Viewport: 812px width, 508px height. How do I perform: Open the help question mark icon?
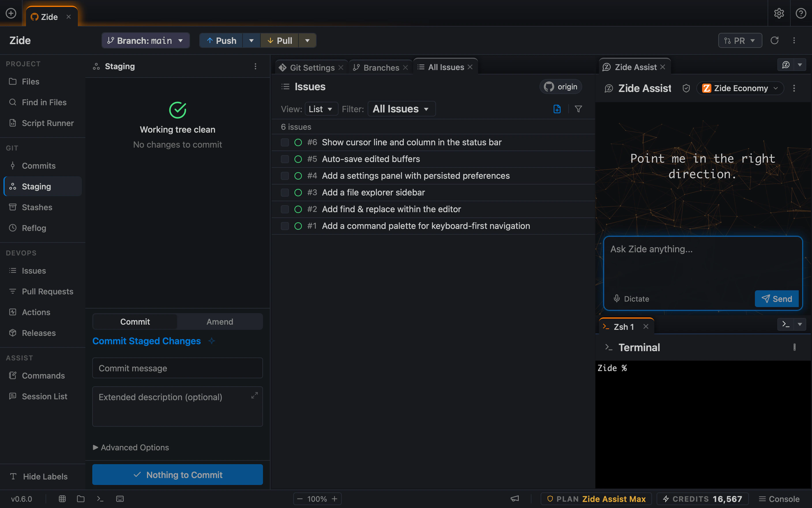tap(801, 13)
